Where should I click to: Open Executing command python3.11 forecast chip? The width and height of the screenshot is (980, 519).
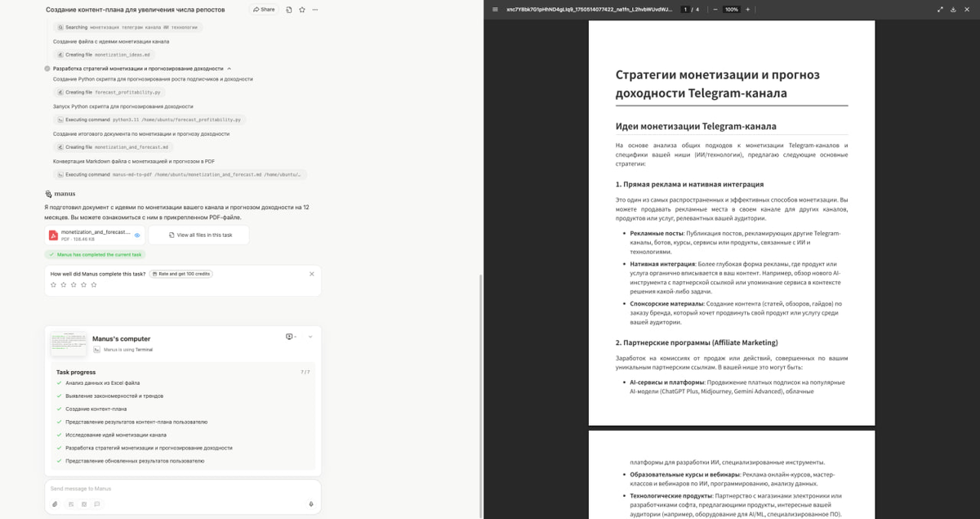point(149,119)
